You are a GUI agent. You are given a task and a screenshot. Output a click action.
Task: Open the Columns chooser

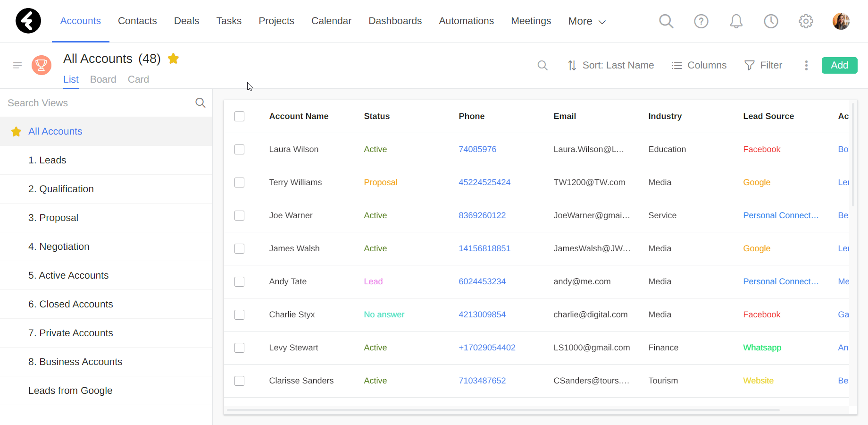[x=699, y=65]
